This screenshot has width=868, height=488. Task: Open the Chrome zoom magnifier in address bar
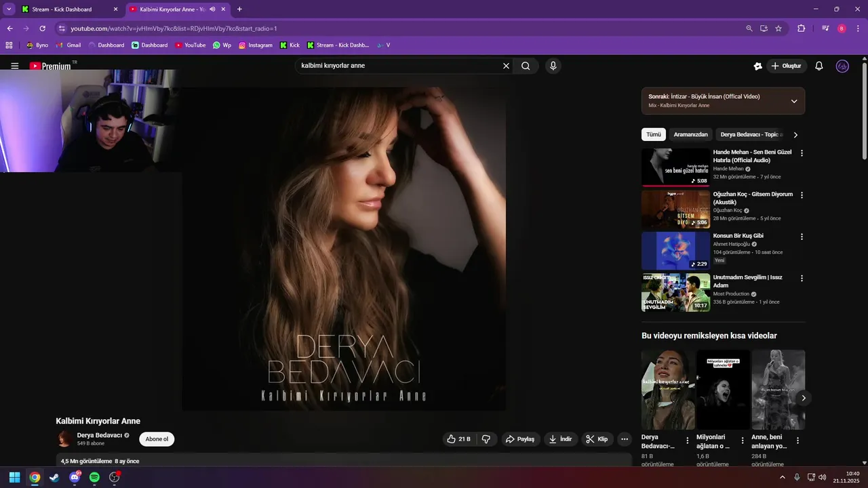[749, 28]
